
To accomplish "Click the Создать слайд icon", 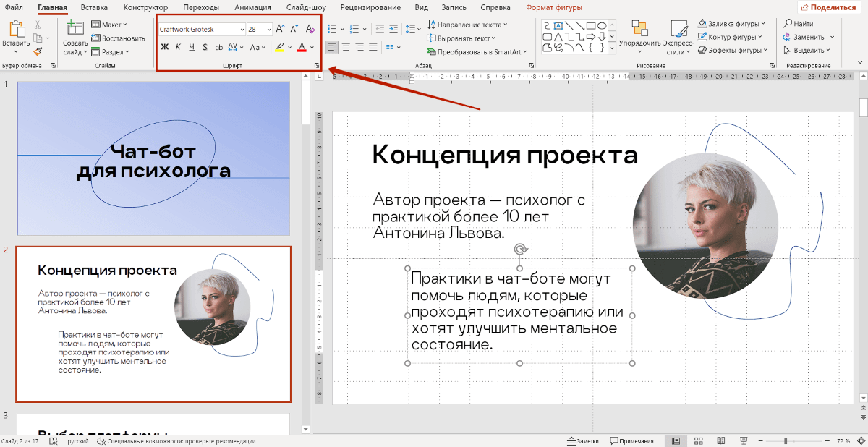I will (x=75, y=28).
